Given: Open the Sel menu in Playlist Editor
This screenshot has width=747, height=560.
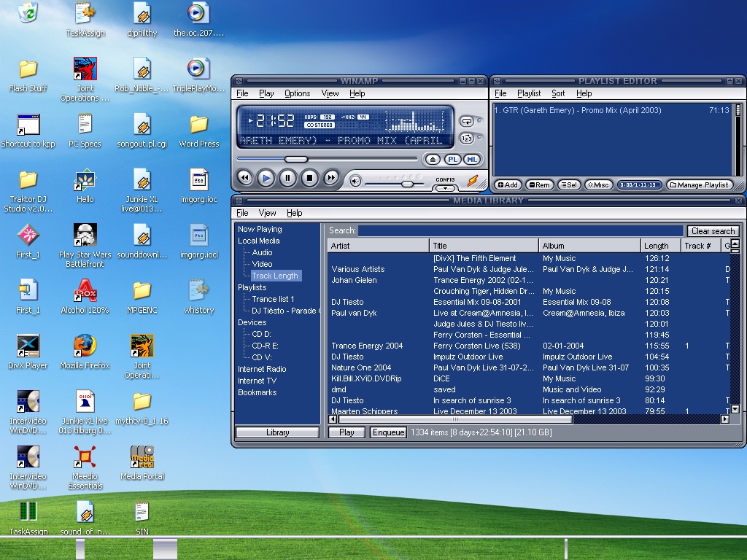Looking at the screenshot, I should (569, 184).
